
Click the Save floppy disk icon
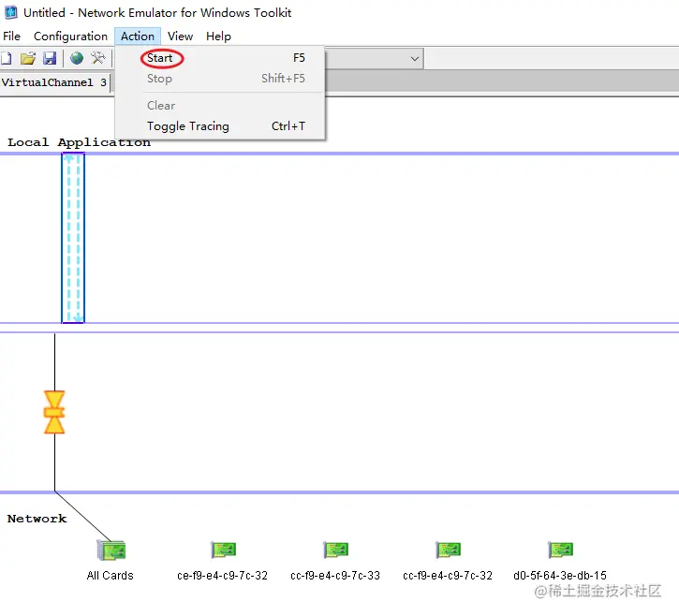point(50,58)
